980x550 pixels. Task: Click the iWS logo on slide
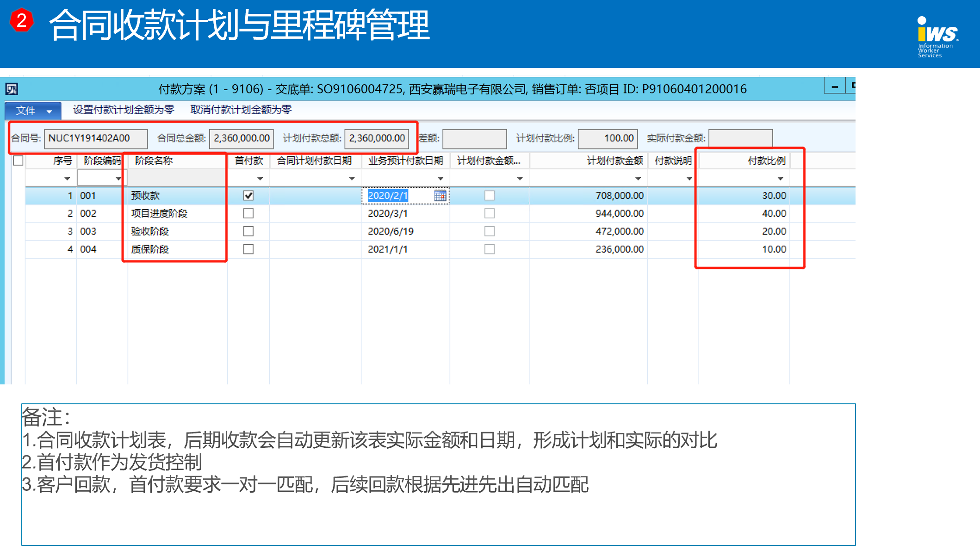click(938, 37)
